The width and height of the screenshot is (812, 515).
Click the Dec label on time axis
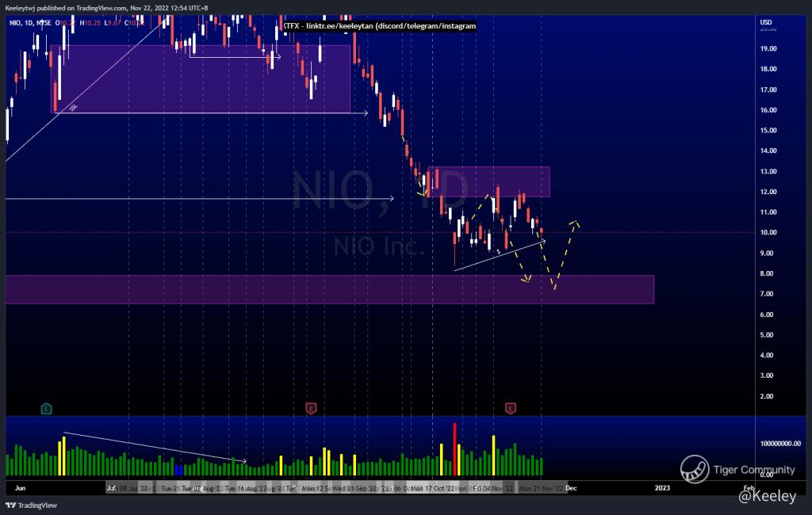click(571, 488)
